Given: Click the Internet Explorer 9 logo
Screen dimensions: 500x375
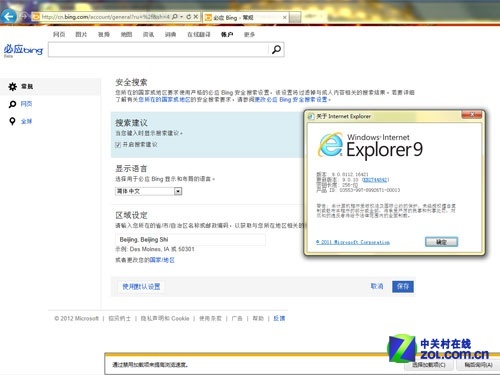Looking at the screenshot, I should [x=370, y=146].
